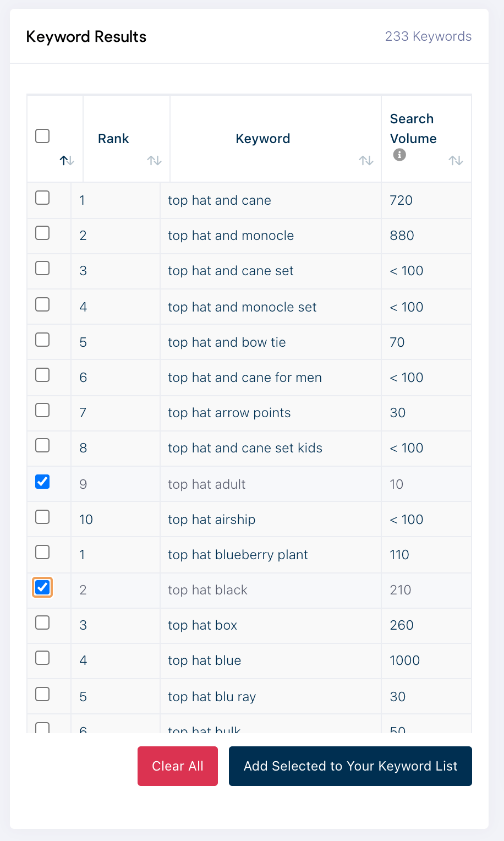Image resolution: width=504 pixels, height=841 pixels.
Task: Mark the top hat blu ray checkbox
Action: 42,694
